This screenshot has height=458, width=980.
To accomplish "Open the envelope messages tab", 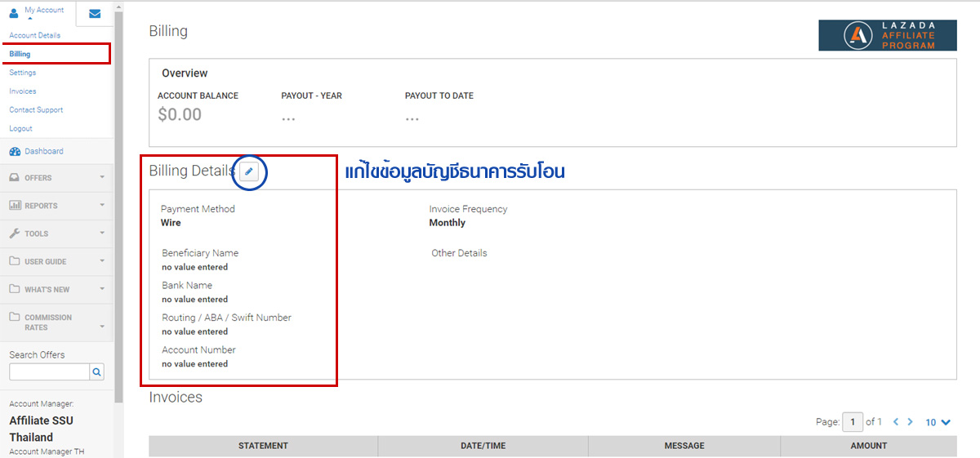I will pos(95,14).
